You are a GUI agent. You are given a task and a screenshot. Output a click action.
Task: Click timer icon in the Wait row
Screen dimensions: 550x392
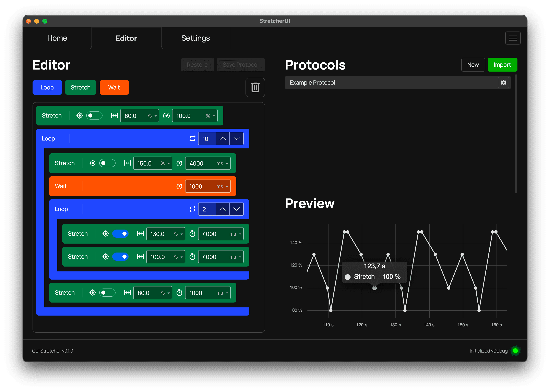(179, 186)
